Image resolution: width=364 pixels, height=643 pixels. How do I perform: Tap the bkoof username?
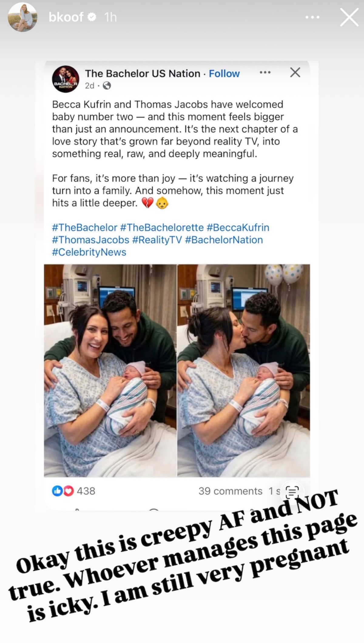pyautogui.click(x=66, y=17)
